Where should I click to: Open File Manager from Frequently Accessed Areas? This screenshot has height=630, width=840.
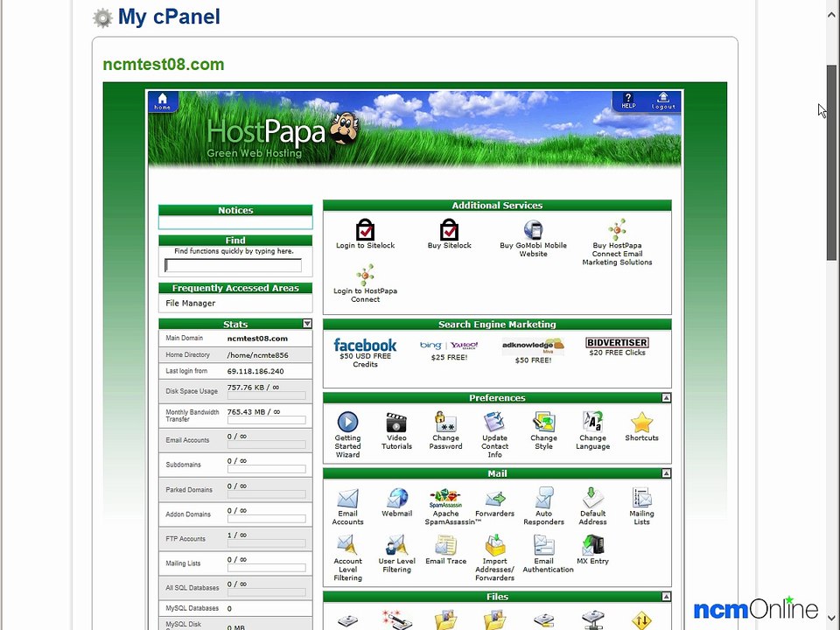190,304
